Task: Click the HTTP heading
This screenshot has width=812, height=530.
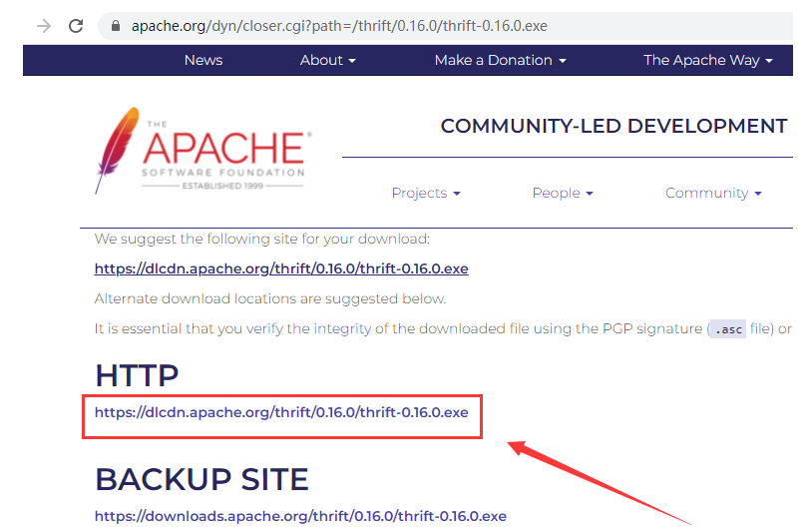Action: click(x=138, y=375)
